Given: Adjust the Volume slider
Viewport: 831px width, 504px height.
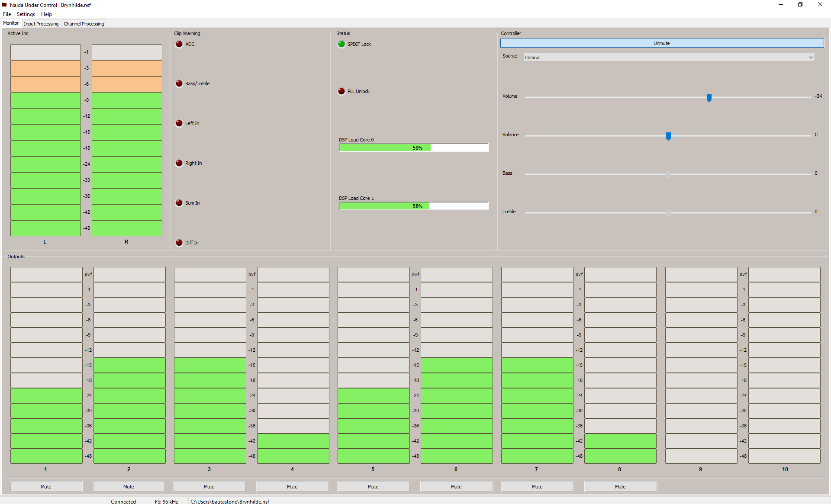Looking at the screenshot, I should click(x=709, y=98).
